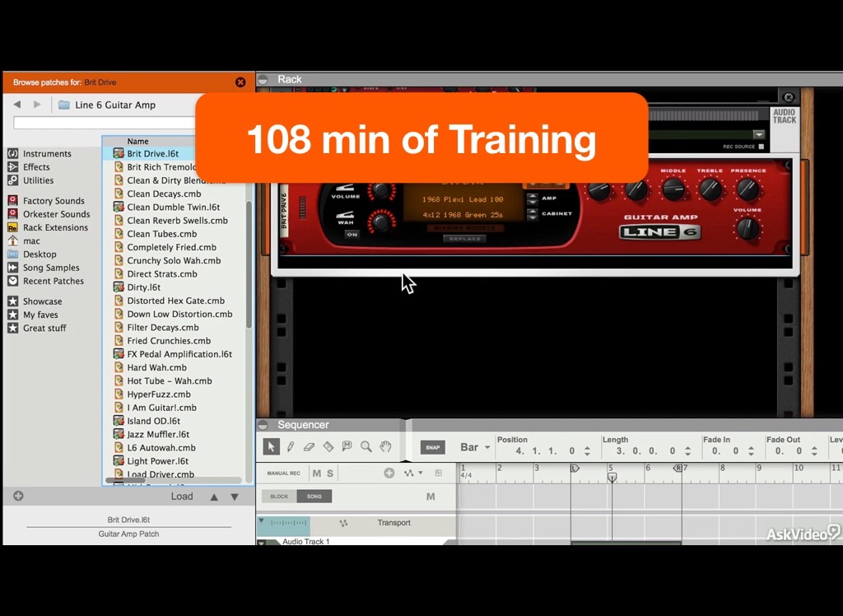This screenshot has height=616, width=843.
Task: Collapse the Sequencer panel
Action: (263, 425)
